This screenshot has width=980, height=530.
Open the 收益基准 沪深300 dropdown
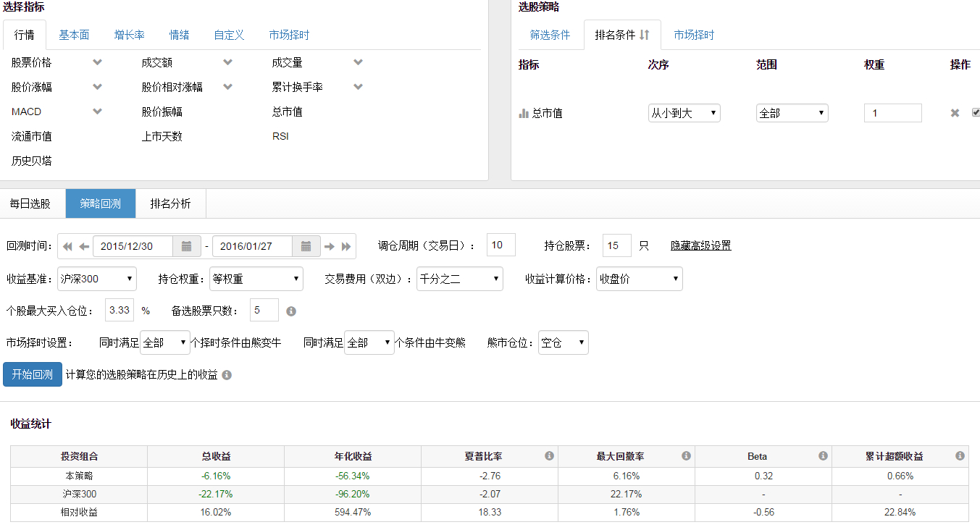(97, 279)
